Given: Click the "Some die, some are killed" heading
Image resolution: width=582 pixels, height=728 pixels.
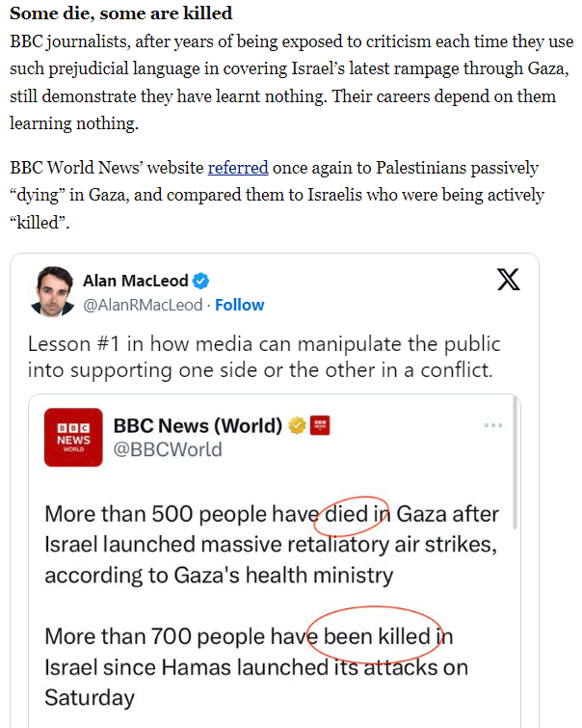Looking at the screenshot, I should click(120, 14).
